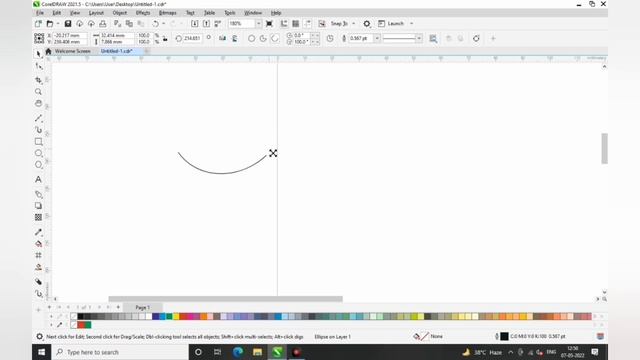The height and width of the screenshot is (360, 640).
Task: Select the Drop Shadow tool
Action: pyautogui.click(x=38, y=206)
